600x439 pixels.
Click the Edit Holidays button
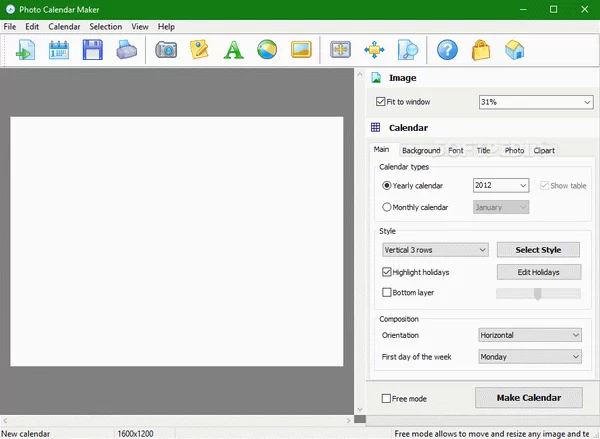pyautogui.click(x=538, y=272)
